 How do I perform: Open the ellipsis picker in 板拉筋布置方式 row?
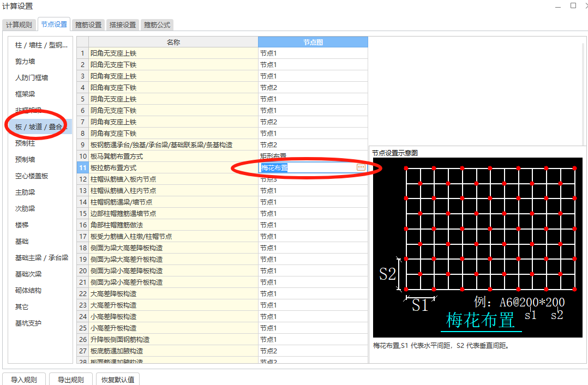[x=361, y=167]
